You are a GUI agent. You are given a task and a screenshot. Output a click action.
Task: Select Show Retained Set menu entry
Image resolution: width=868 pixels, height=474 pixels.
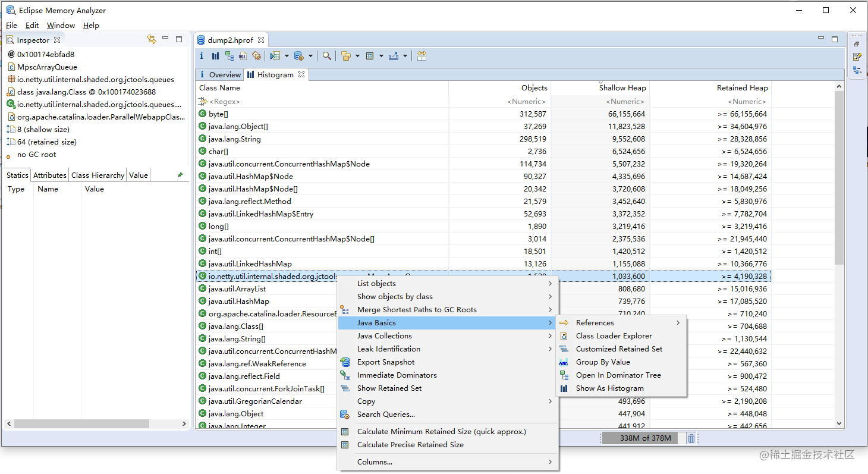pos(447,388)
